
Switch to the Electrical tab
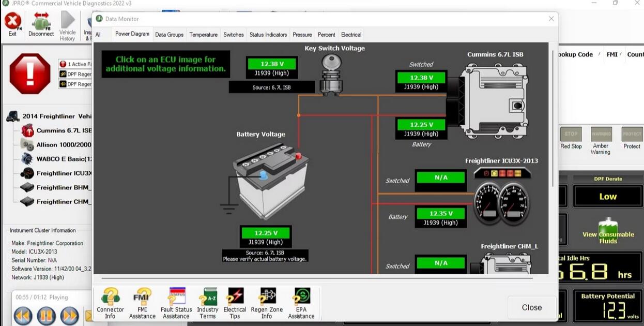[x=351, y=35]
